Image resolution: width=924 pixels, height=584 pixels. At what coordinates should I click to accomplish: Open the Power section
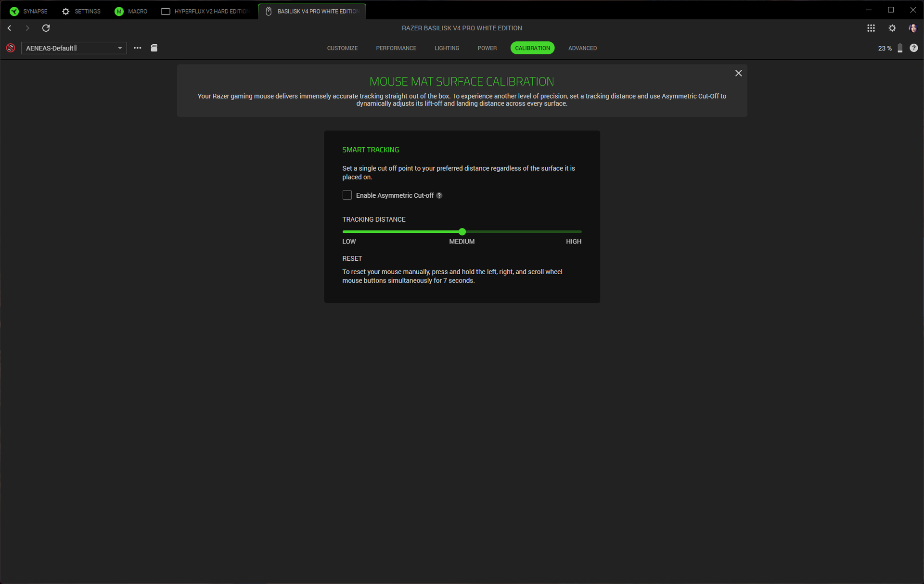pos(487,48)
